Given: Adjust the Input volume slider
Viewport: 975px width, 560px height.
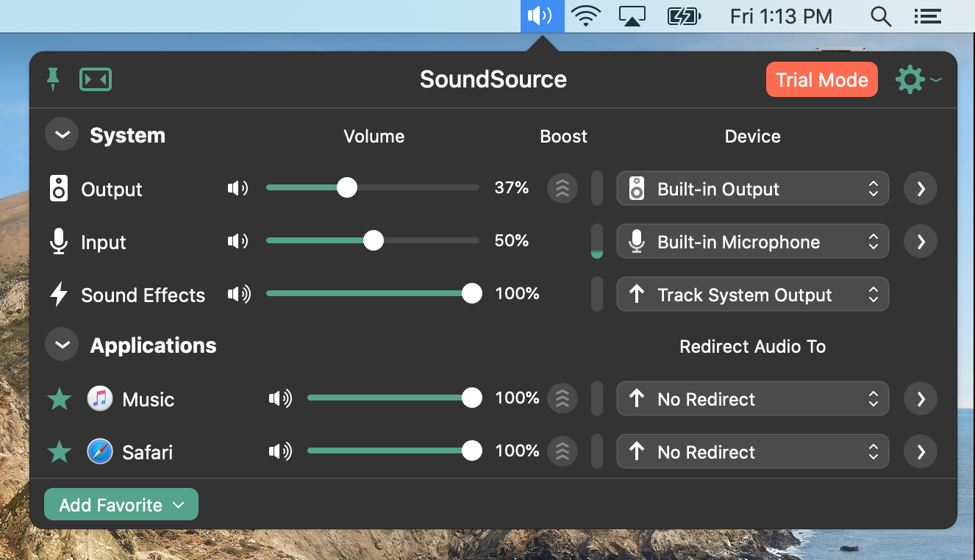Looking at the screenshot, I should tap(373, 240).
